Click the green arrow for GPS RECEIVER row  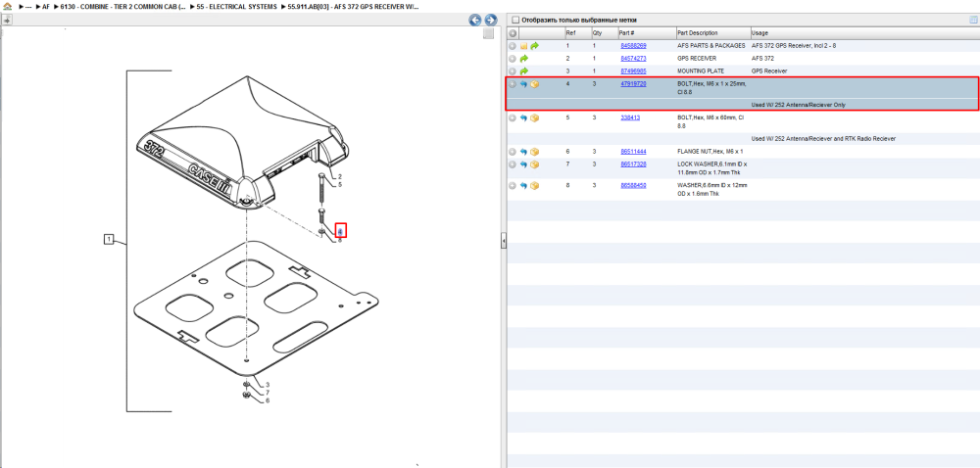(x=523, y=59)
